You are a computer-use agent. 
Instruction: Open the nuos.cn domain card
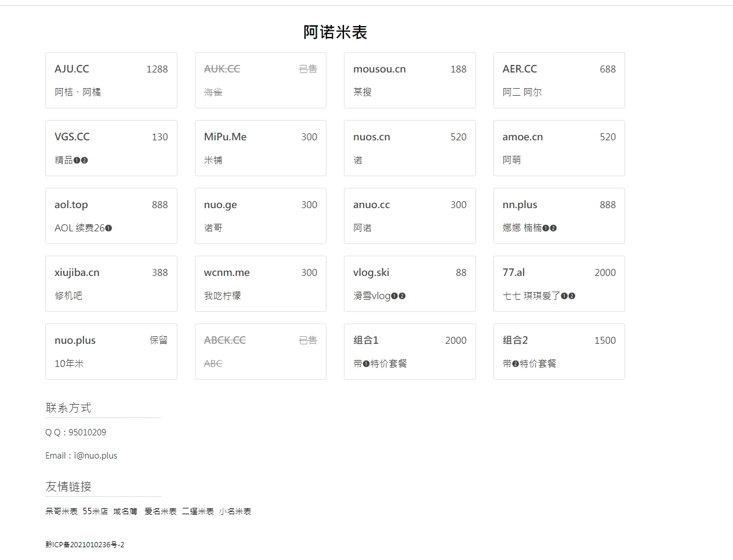coord(410,148)
